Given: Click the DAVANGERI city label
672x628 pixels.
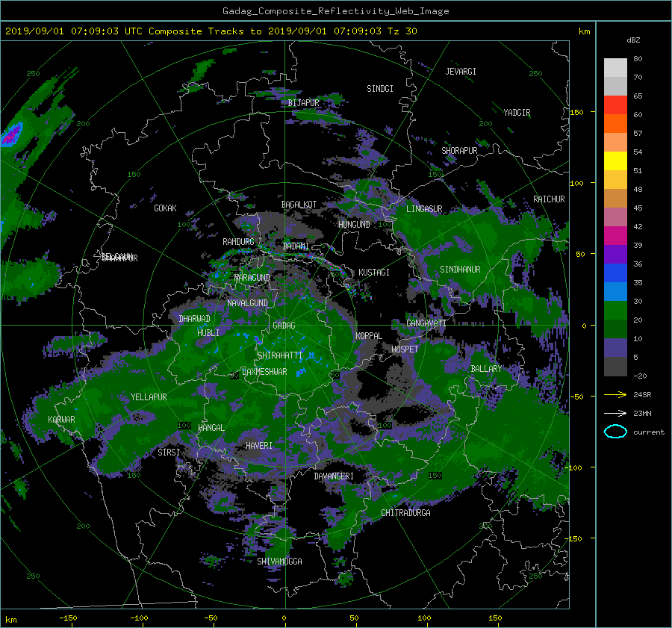Looking at the screenshot, I should (x=334, y=476).
